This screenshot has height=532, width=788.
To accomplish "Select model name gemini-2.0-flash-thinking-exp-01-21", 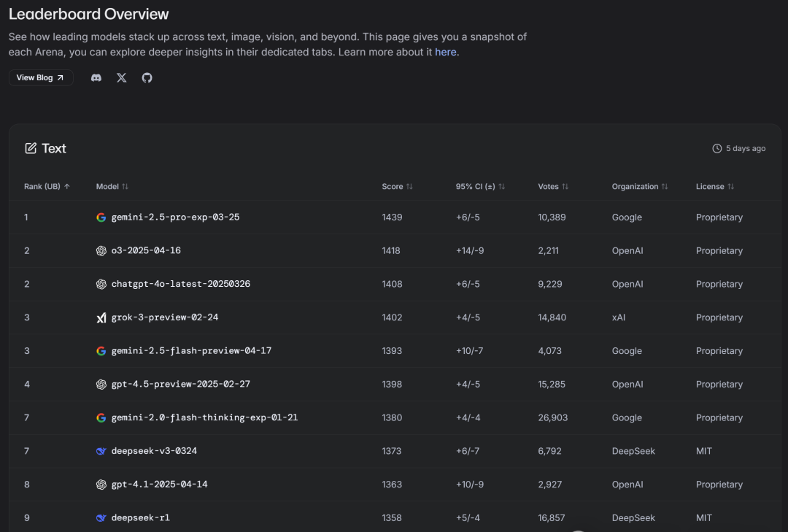I will pyautogui.click(x=204, y=417).
